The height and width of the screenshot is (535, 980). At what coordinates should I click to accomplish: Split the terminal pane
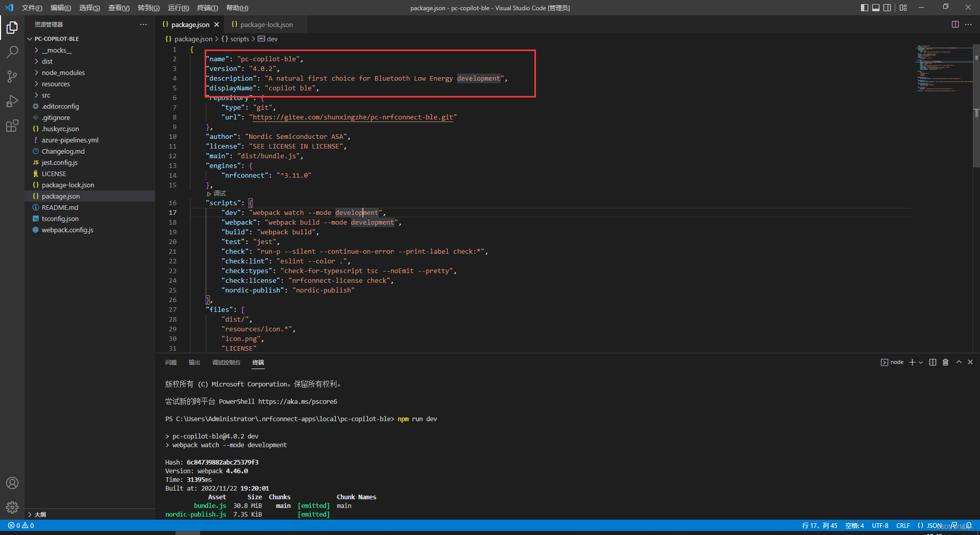point(933,362)
